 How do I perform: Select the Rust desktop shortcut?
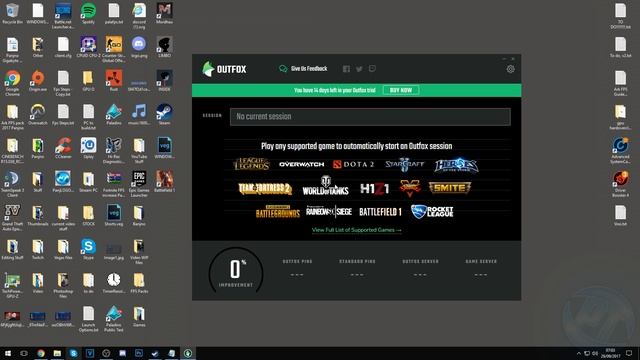(113, 81)
